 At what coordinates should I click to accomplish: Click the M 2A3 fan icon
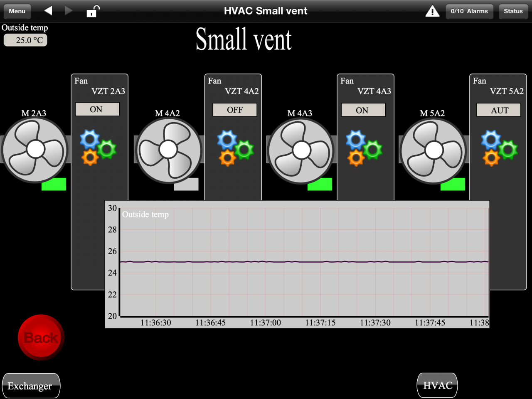(x=35, y=150)
